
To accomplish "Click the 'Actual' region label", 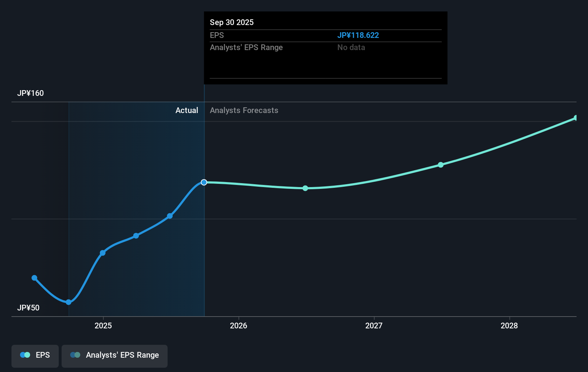I will pyautogui.click(x=187, y=111).
